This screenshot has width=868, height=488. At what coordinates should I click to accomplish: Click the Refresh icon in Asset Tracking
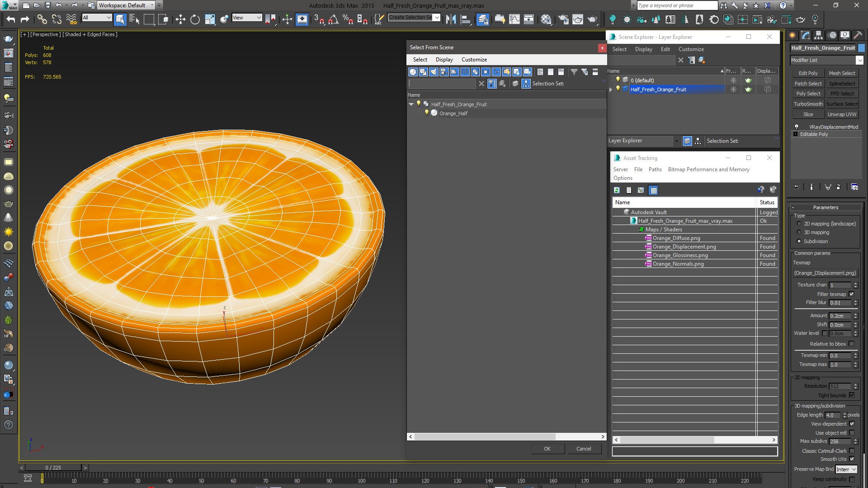(x=617, y=190)
